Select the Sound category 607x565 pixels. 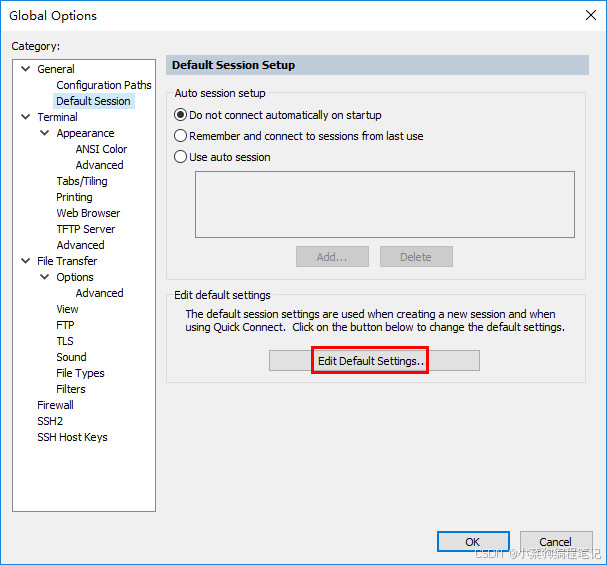(x=71, y=357)
